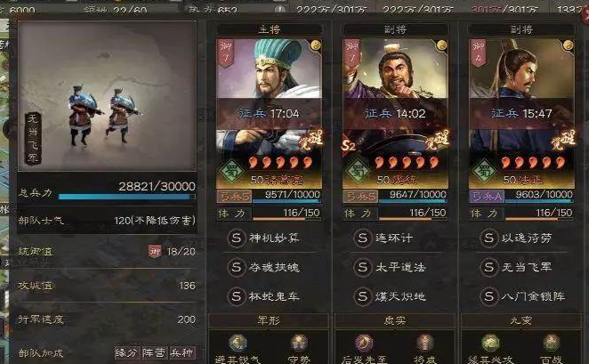Click the 无当飞军 troop preview thumbnail

click(107, 96)
